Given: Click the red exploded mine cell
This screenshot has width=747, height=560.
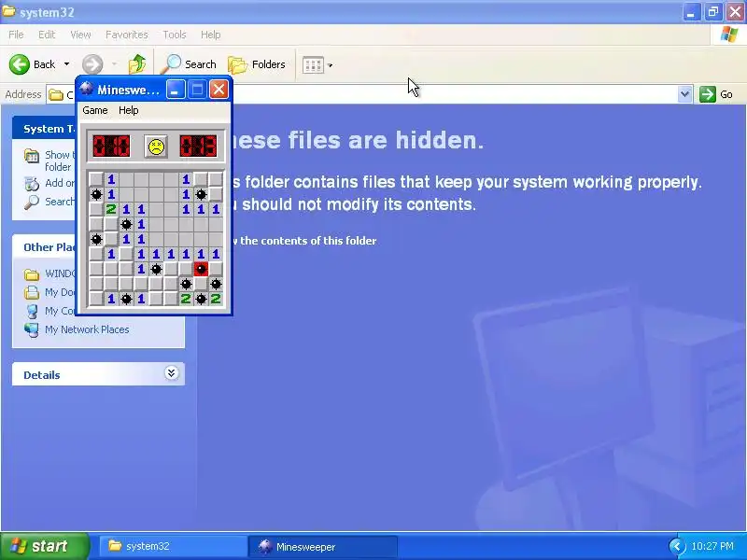Looking at the screenshot, I should [x=201, y=269].
